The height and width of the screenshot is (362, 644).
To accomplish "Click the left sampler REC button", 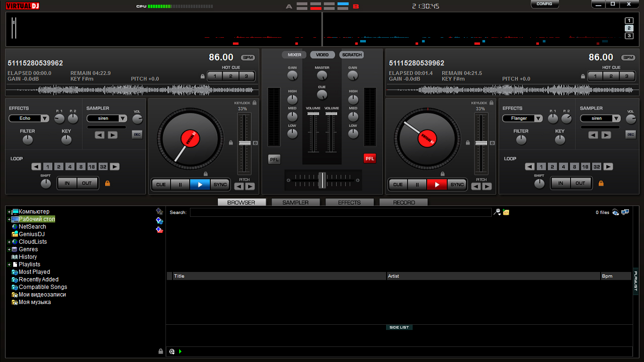I will (x=137, y=135).
